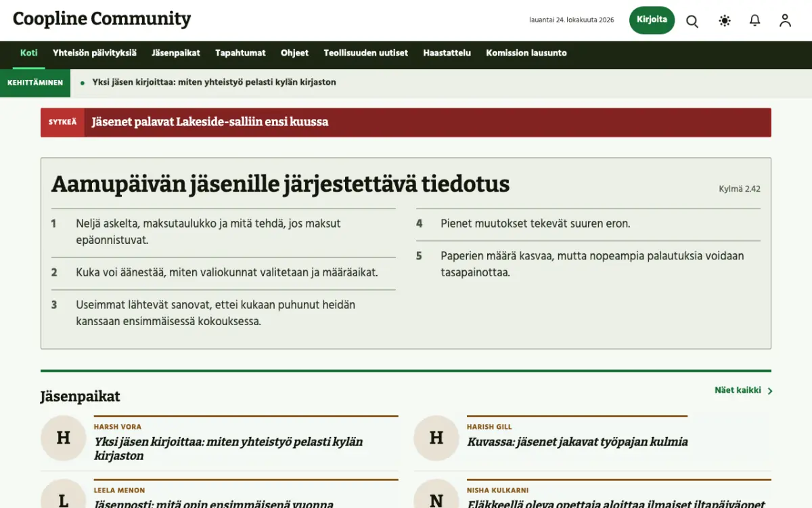Viewport: 812px width, 508px height.
Task: Open headline Aamupäivän jäsenille järjestettävä tiedotus
Action: [280, 184]
